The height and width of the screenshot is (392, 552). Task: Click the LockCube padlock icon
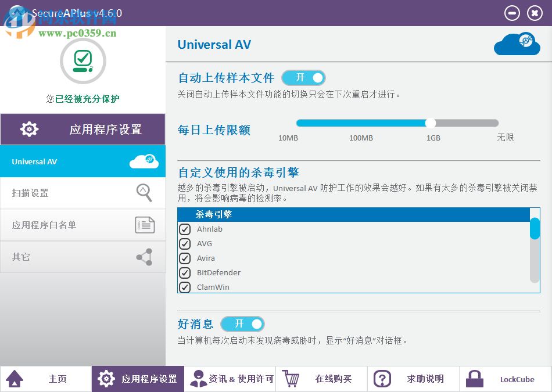[x=474, y=378]
